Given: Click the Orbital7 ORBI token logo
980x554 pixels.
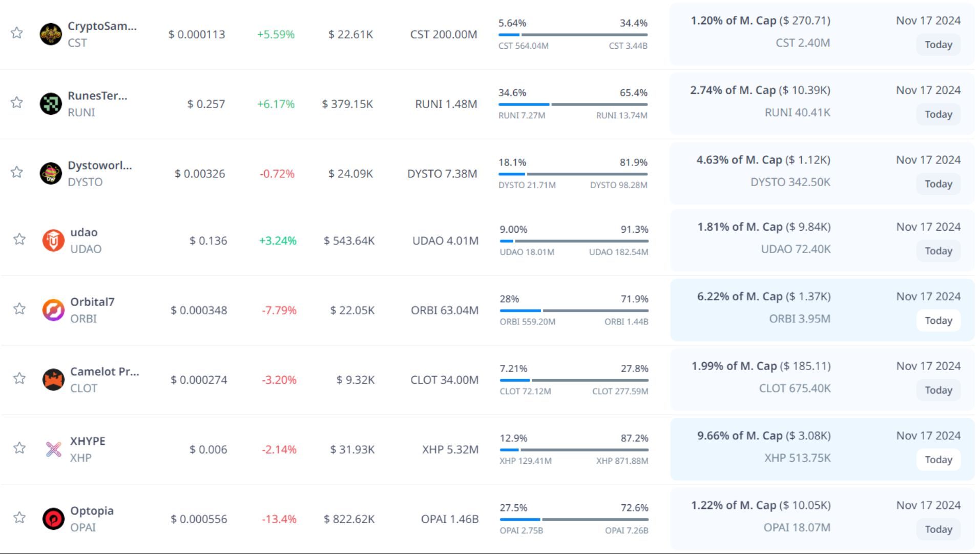Looking at the screenshot, I should click(53, 311).
